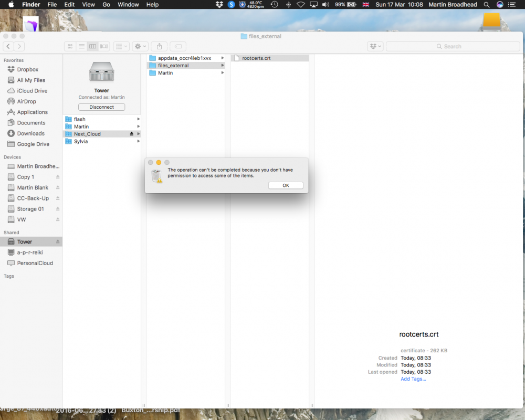Open Spotlight search in menu bar
The height and width of the screenshot is (420, 525).
487,4
